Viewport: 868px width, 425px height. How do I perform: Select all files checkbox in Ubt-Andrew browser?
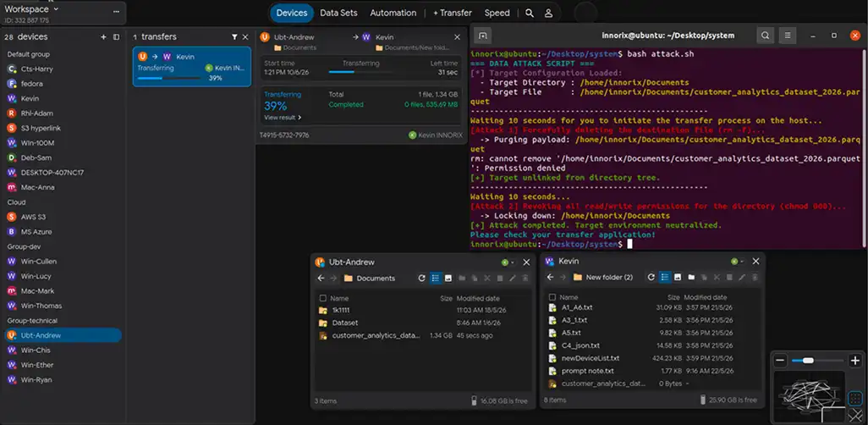(x=322, y=298)
